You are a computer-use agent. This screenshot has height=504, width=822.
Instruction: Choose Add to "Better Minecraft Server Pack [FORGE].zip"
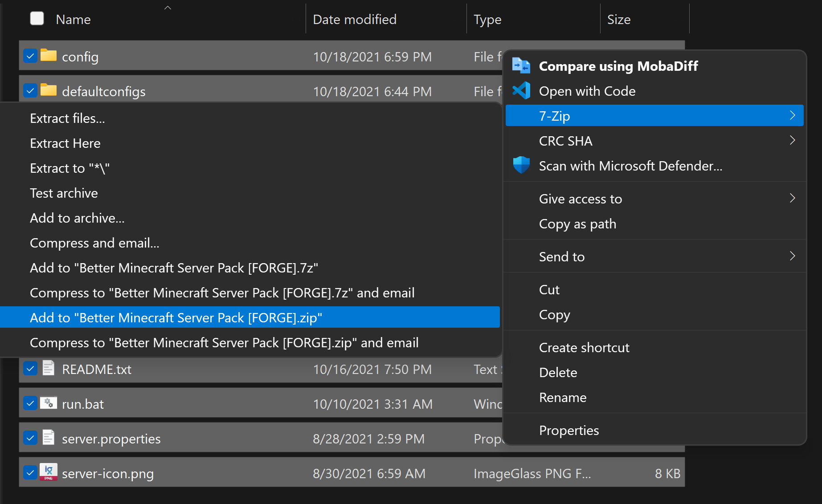coord(176,317)
